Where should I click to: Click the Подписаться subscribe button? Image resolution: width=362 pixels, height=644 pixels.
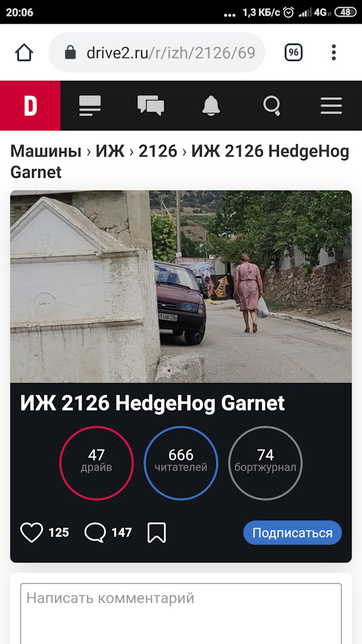292,533
